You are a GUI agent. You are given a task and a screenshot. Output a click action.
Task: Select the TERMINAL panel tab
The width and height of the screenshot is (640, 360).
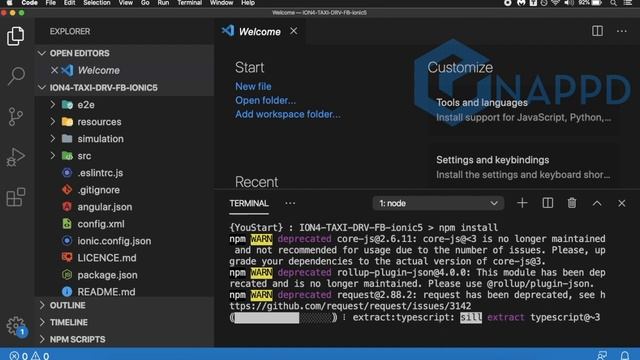[x=249, y=203]
